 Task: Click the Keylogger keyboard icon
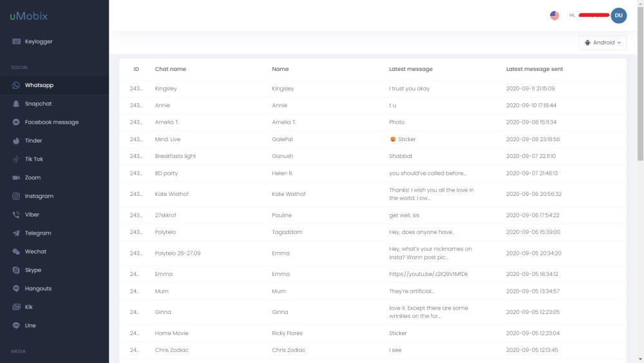17,41
